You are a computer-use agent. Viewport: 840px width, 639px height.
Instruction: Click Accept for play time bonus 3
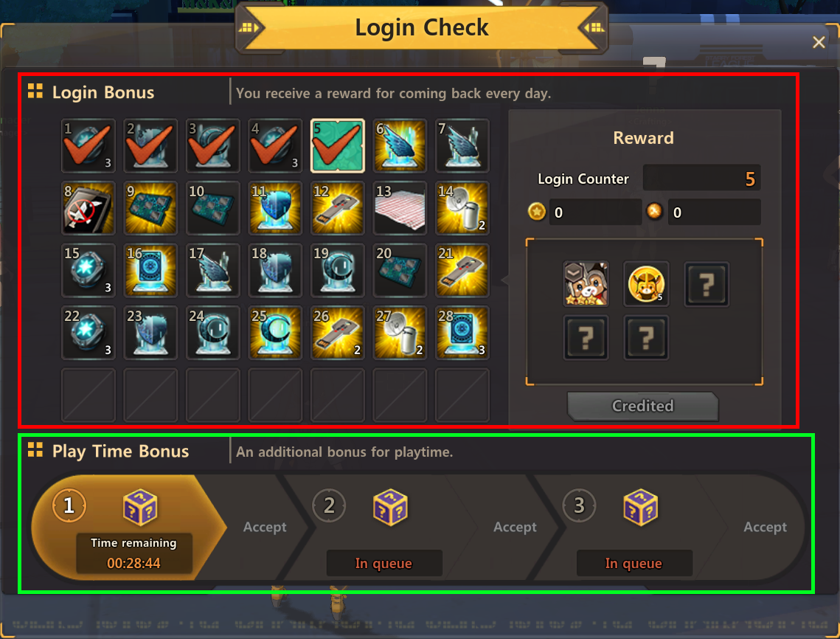tap(765, 527)
